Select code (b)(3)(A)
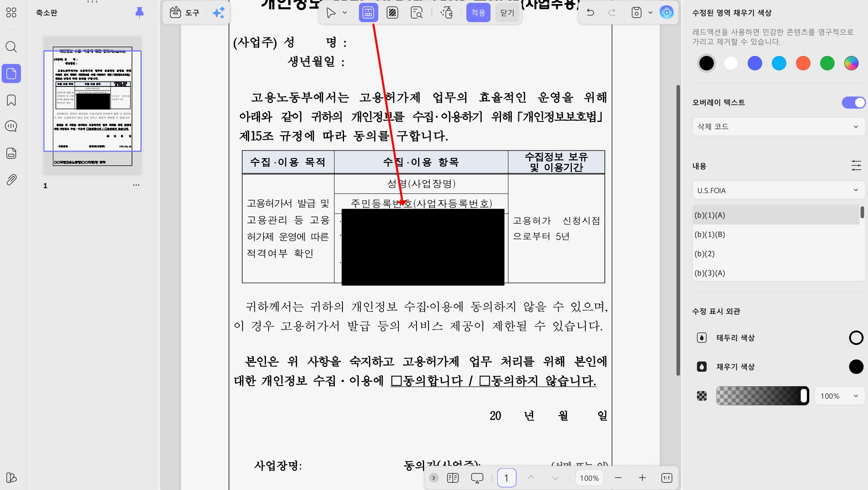Viewport: 868px width, 490px height. (776, 273)
